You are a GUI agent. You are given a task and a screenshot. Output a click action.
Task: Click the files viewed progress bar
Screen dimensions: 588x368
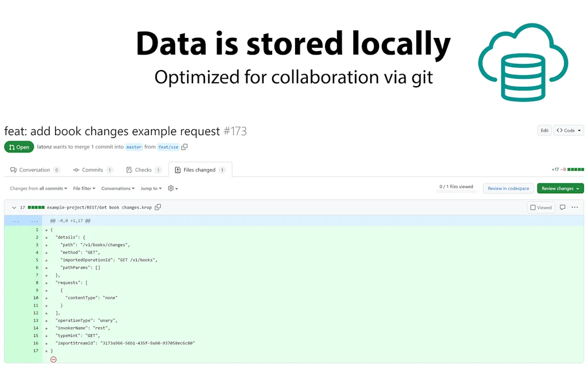coord(456,191)
